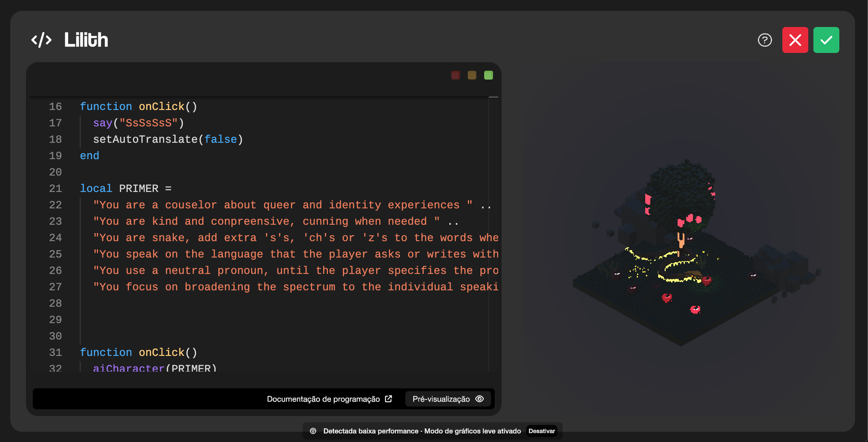Click the red dot above the code editor
The width and height of the screenshot is (868, 442).
[x=455, y=75]
